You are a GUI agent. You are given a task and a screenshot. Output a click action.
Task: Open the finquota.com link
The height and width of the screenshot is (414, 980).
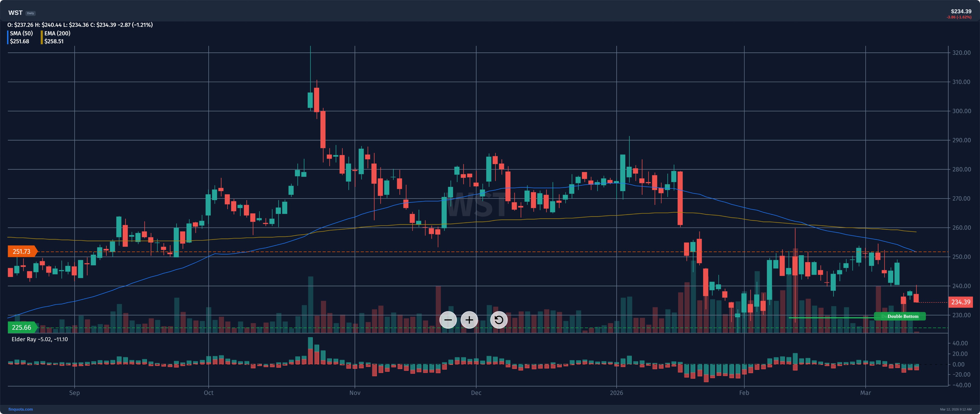(x=21, y=409)
